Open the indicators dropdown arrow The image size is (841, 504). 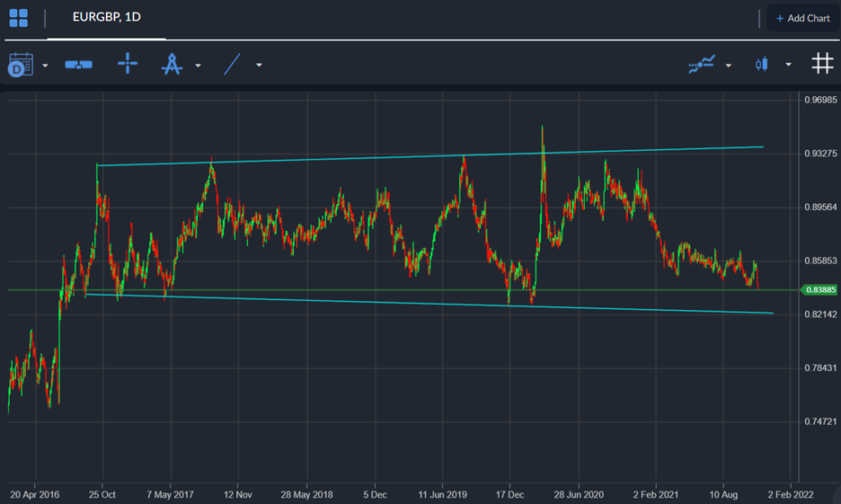click(x=728, y=65)
